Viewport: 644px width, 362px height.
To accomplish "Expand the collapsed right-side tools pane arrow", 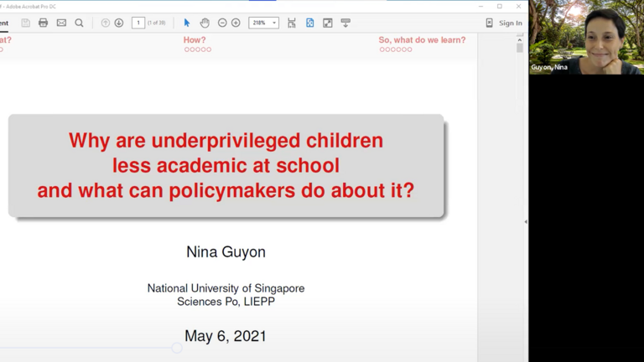I will [x=525, y=222].
